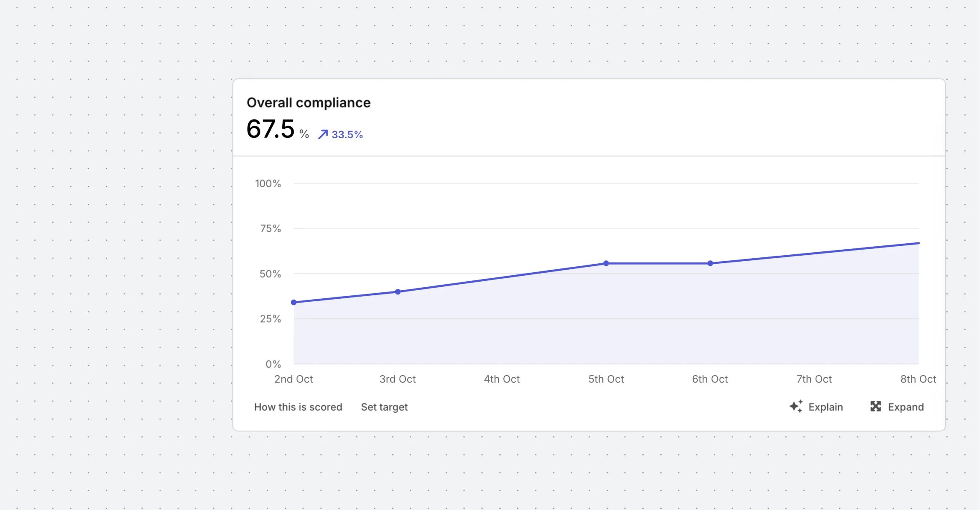Click the 3rd Oct axis label
The width and height of the screenshot is (980, 510).
(398, 379)
